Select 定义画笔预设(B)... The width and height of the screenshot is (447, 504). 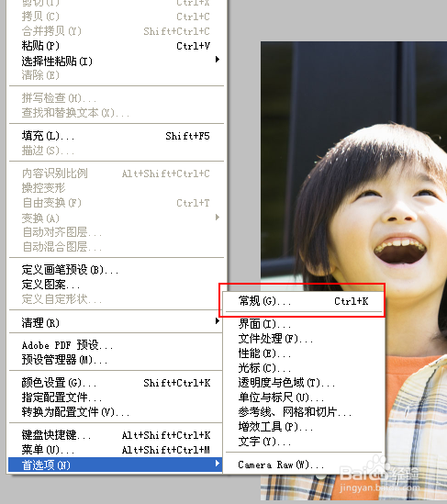pyautogui.click(x=116, y=269)
